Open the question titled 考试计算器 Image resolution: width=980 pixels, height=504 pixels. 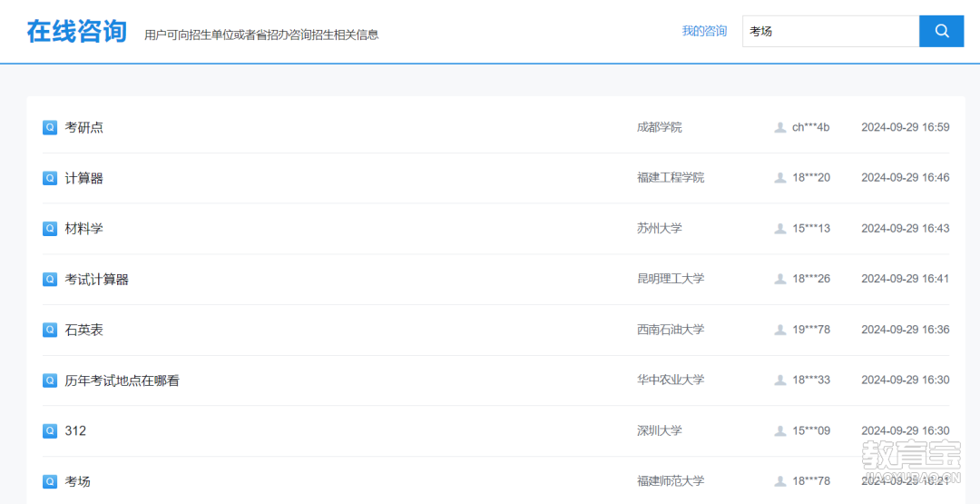tap(97, 280)
